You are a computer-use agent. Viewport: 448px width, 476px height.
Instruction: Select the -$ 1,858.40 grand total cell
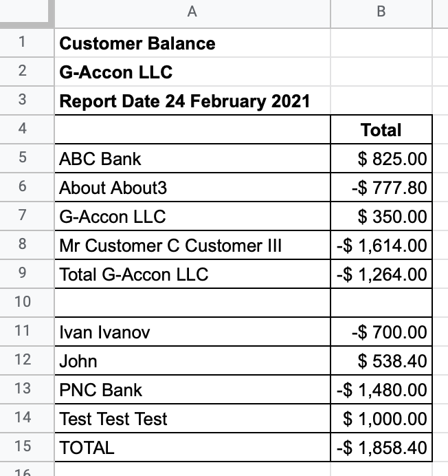tap(381, 447)
